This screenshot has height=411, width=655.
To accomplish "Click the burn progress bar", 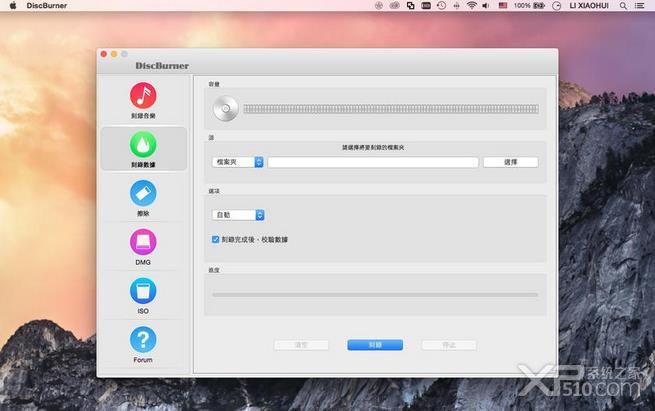I will (375, 294).
